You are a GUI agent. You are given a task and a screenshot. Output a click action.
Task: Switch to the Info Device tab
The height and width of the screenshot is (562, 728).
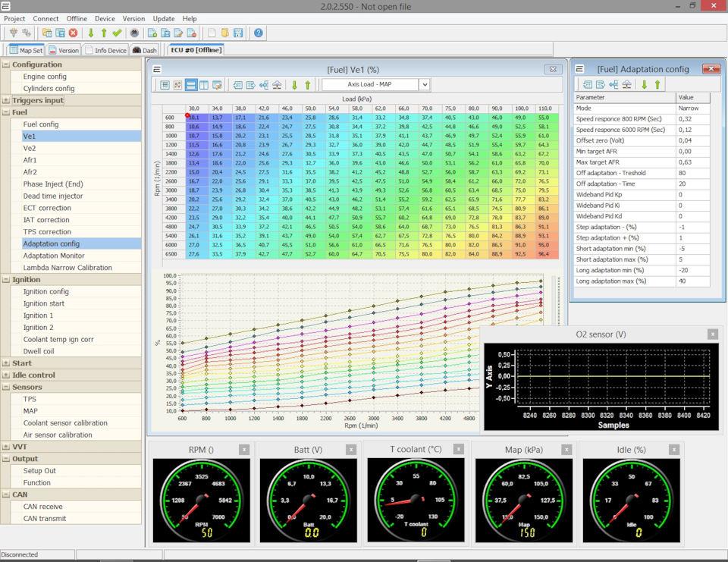click(x=106, y=50)
